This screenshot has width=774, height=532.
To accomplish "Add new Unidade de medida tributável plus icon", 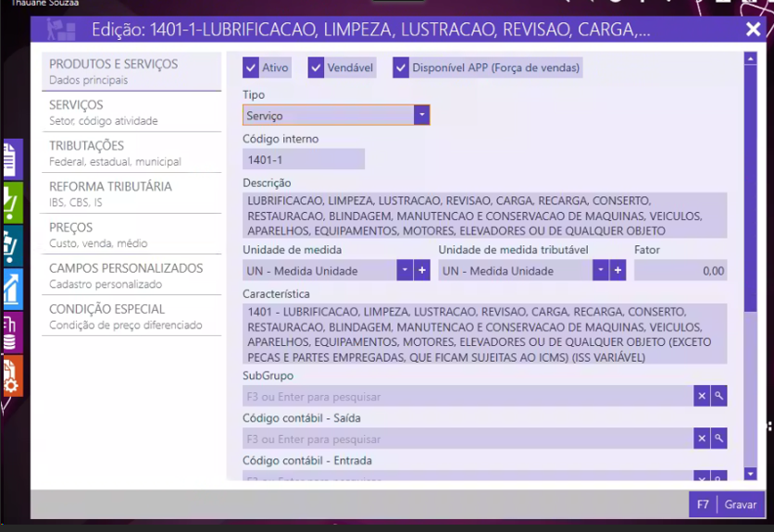I will [x=618, y=270].
